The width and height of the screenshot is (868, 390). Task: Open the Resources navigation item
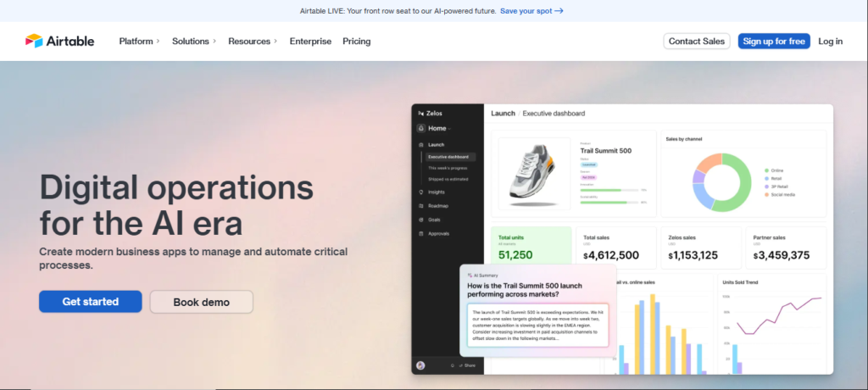[x=253, y=41]
